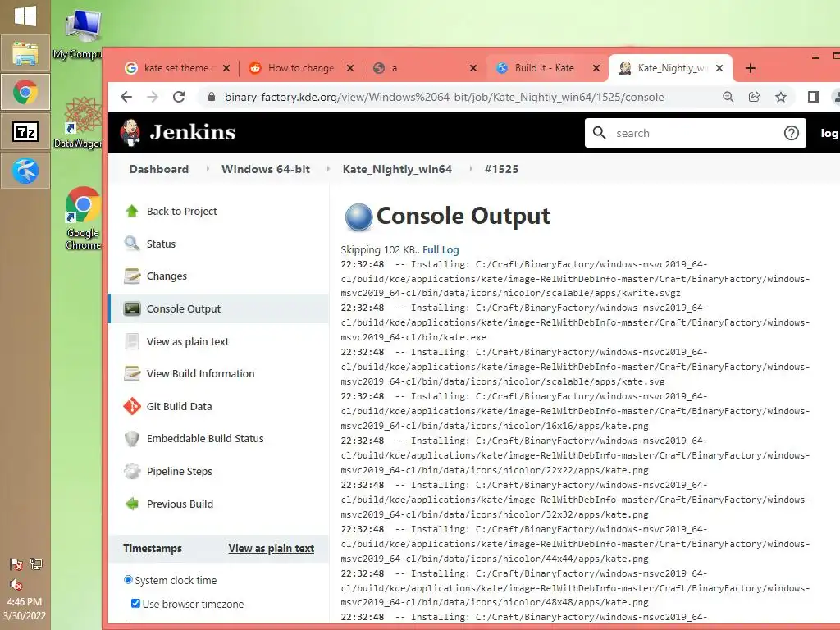Expand the Windows 64-bit breadcrumb arrow
The width and height of the screenshot is (840, 630).
pos(328,169)
